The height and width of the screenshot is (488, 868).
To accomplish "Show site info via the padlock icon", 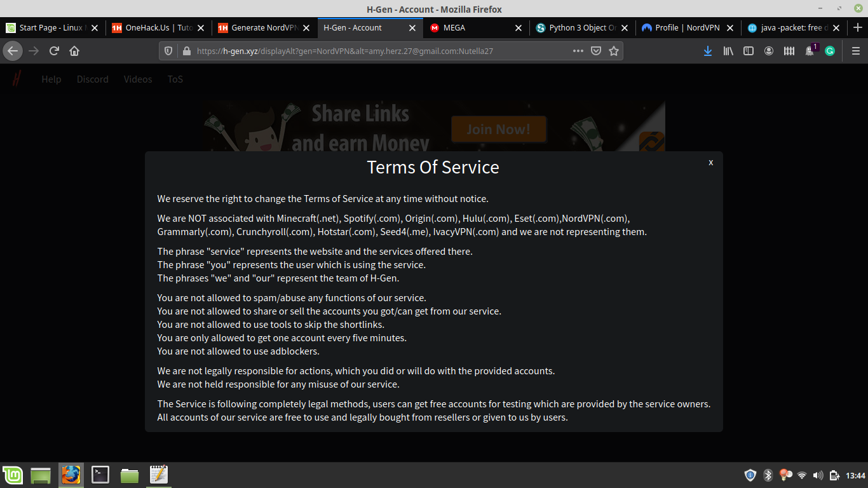I will 186,51.
